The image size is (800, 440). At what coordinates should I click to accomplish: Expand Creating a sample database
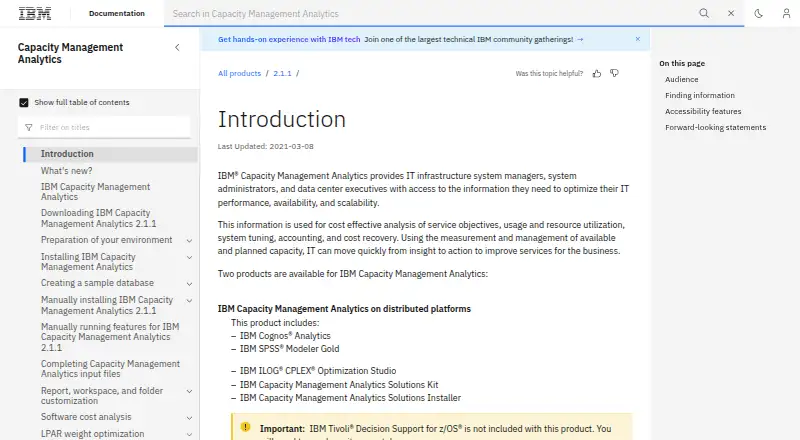pos(189,284)
